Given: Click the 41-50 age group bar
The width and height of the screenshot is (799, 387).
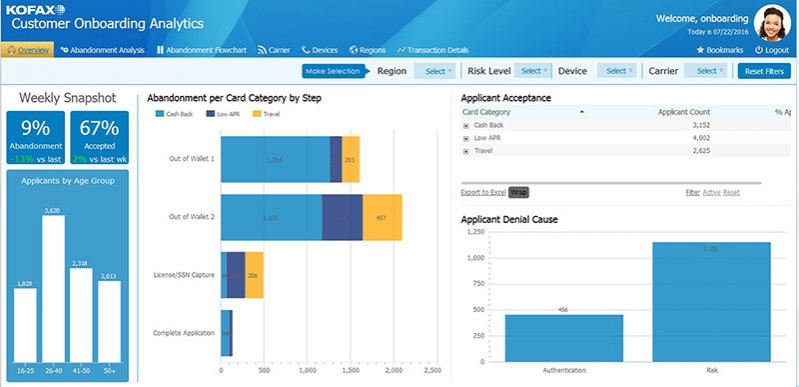Looking at the screenshot, I should [x=81, y=315].
